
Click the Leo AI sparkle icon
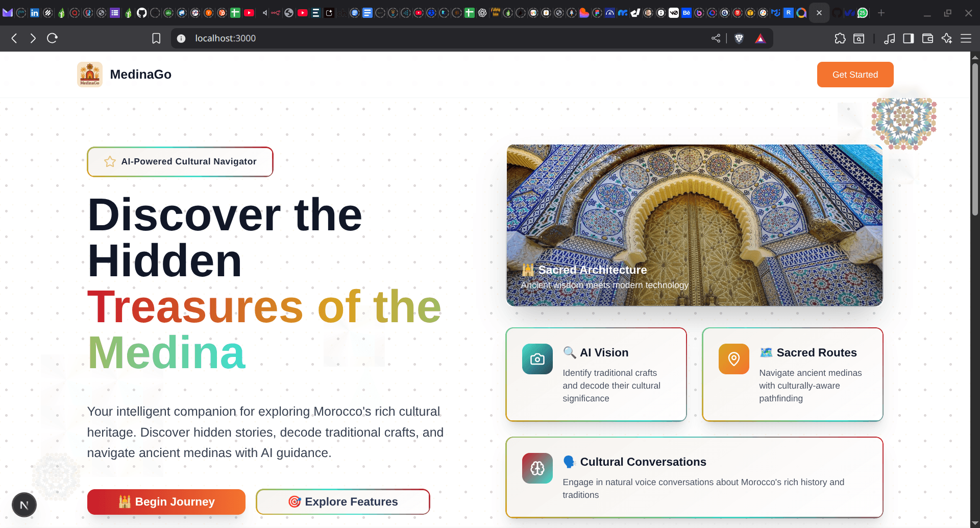click(x=946, y=38)
